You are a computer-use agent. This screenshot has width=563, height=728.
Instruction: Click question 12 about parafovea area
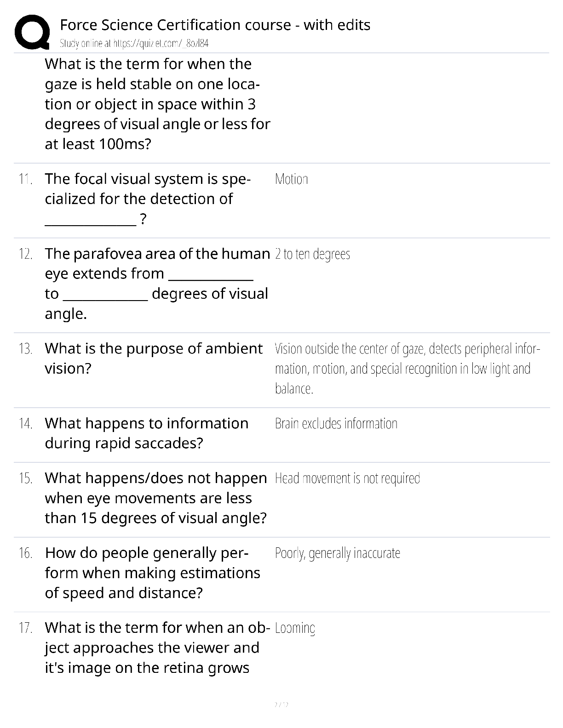pos(157,283)
